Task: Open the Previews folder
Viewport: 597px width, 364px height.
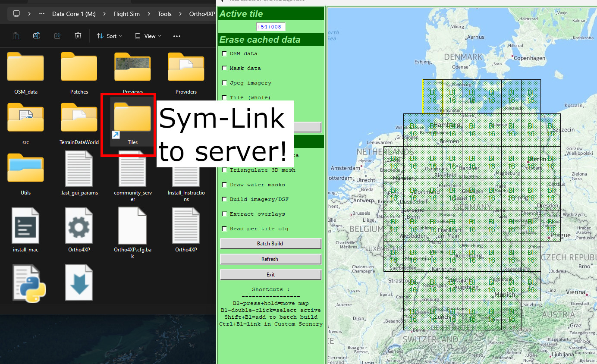Action: 132,72
